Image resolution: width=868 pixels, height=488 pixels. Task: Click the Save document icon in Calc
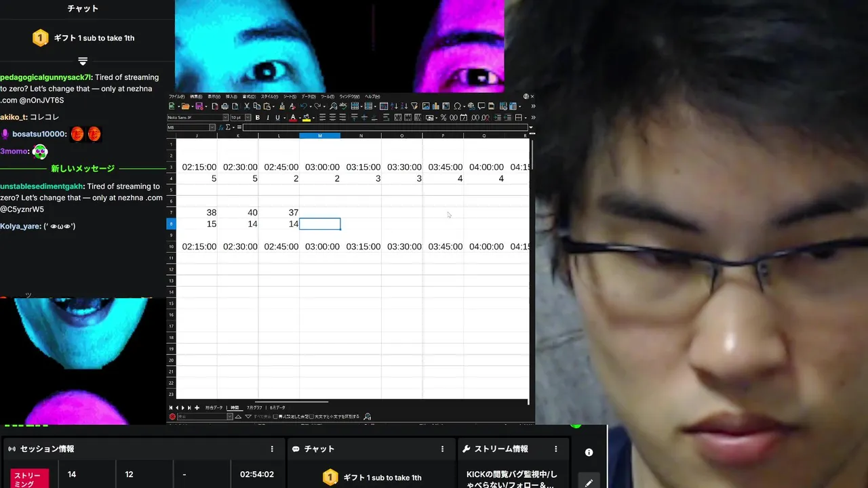click(x=199, y=106)
